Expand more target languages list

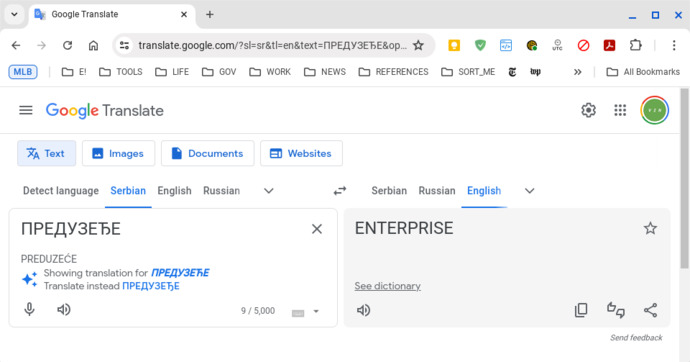[529, 191]
